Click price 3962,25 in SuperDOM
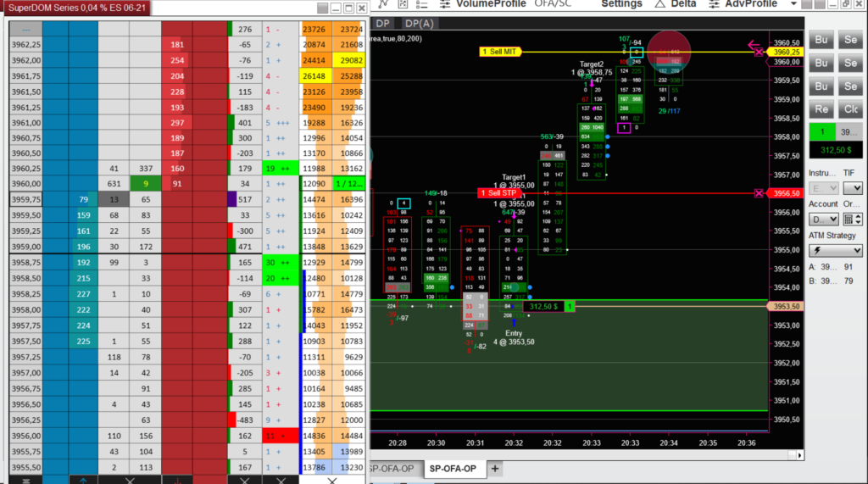868x484 pixels. [x=26, y=45]
